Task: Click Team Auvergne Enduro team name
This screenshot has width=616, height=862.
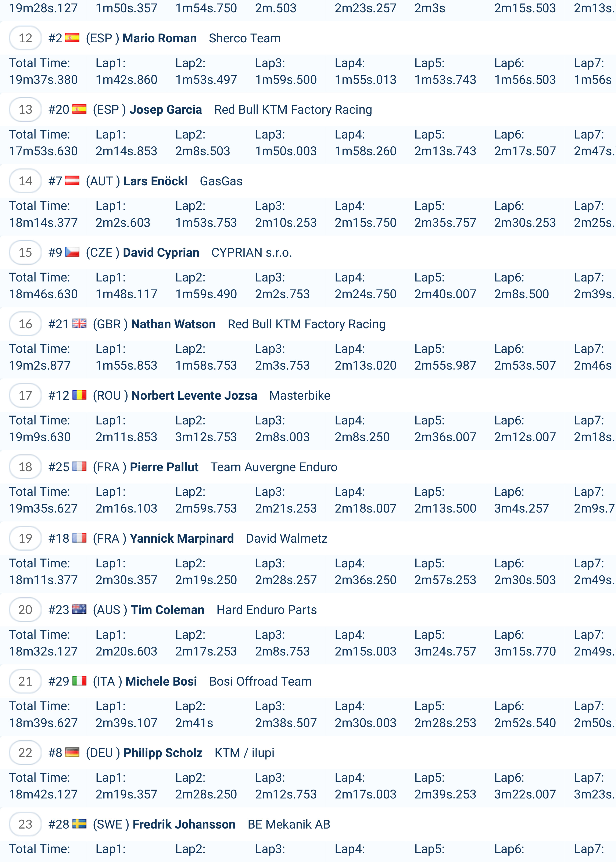Action: pyautogui.click(x=274, y=467)
